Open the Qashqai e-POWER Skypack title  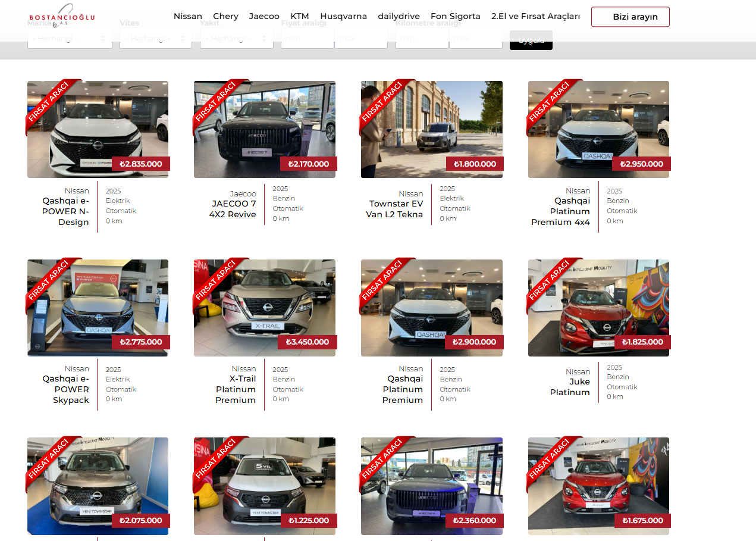tap(66, 389)
